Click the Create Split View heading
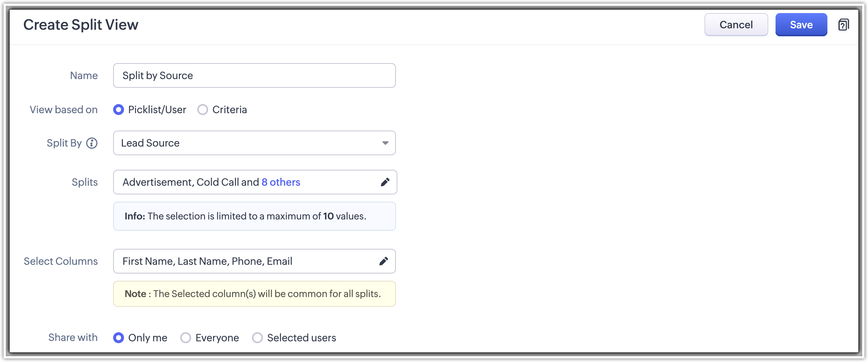The height and width of the screenshot is (362, 868). click(x=81, y=25)
